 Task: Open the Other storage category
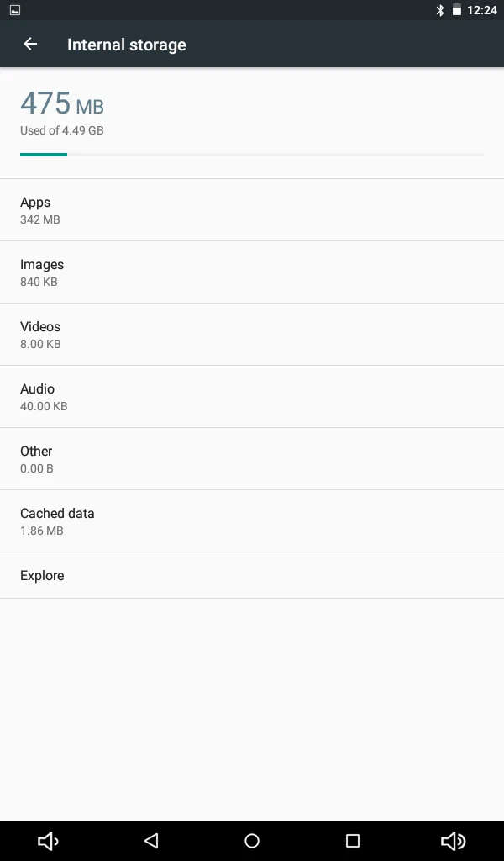(x=252, y=459)
